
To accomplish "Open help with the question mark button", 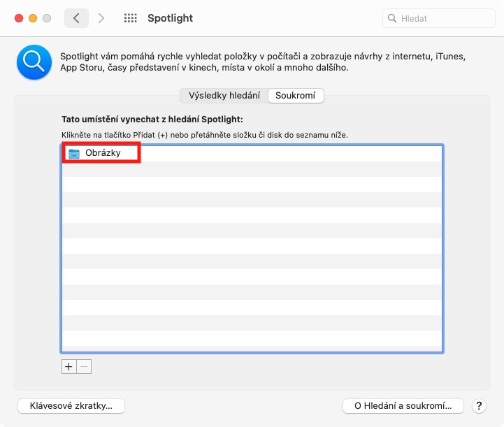I will (x=480, y=405).
